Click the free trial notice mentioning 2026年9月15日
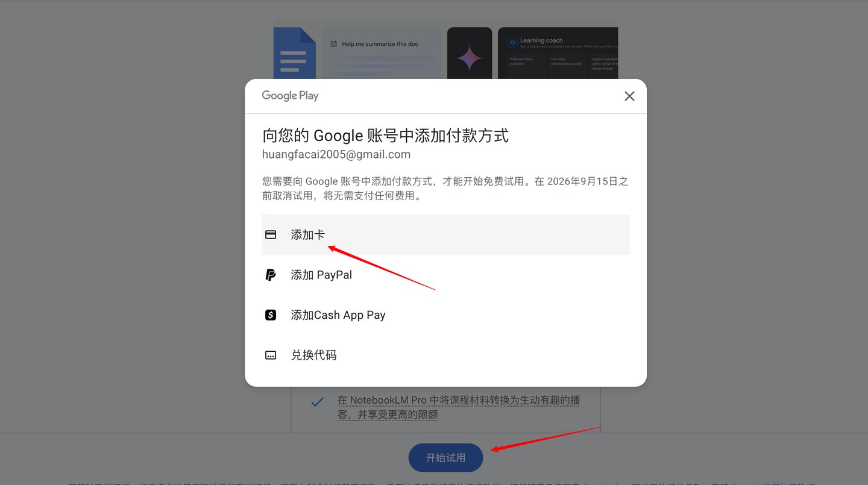Screen dimensions: 868x485 tap(445, 189)
